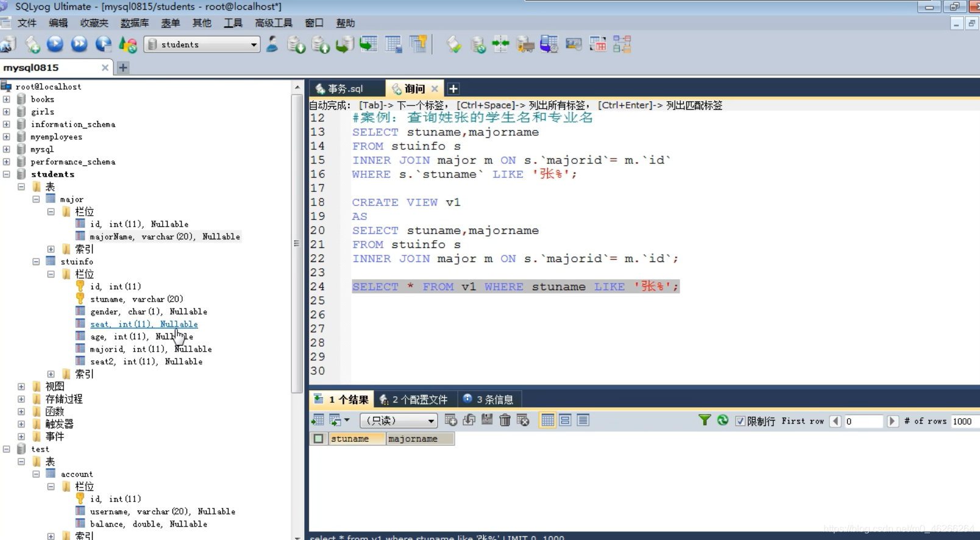980x540 pixels.
Task: Click the alter table toolbar icon
Action: pos(393,44)
